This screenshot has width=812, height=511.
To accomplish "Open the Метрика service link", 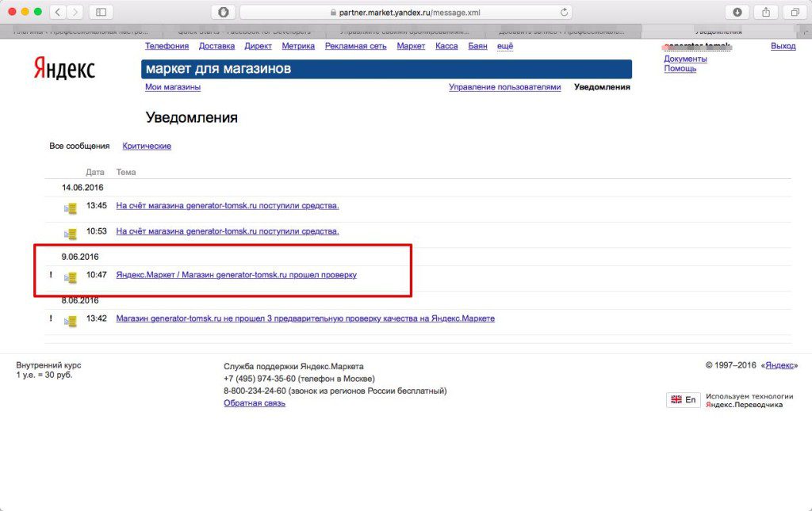I will [298, 46].
